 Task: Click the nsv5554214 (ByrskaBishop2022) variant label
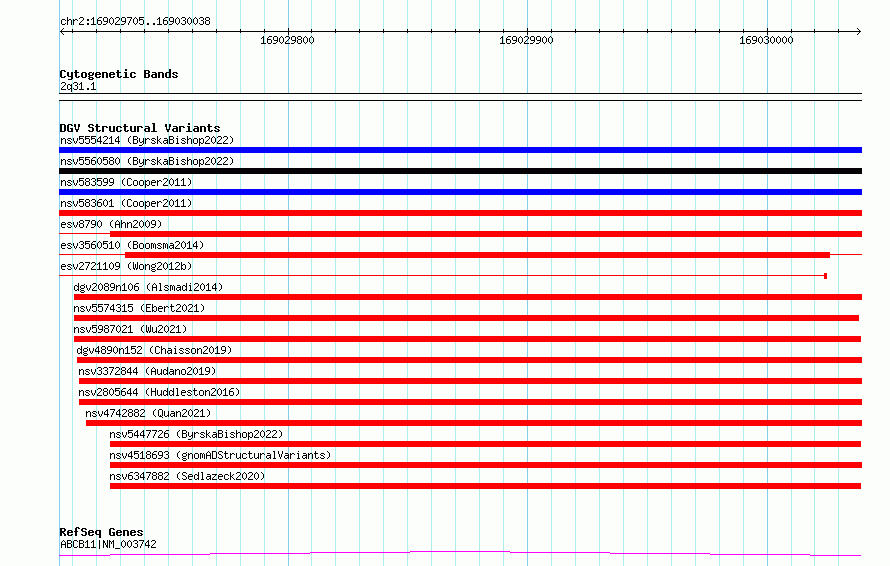tap(147, 140)
